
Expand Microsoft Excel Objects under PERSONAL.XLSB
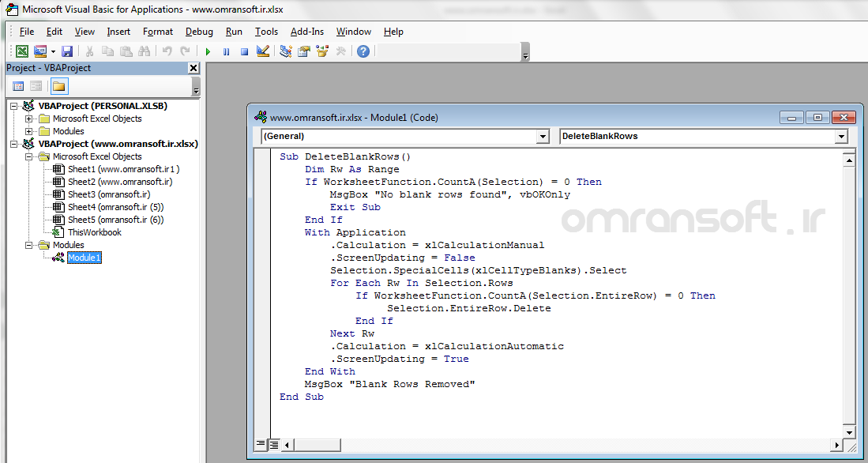[x=28, y=119]
